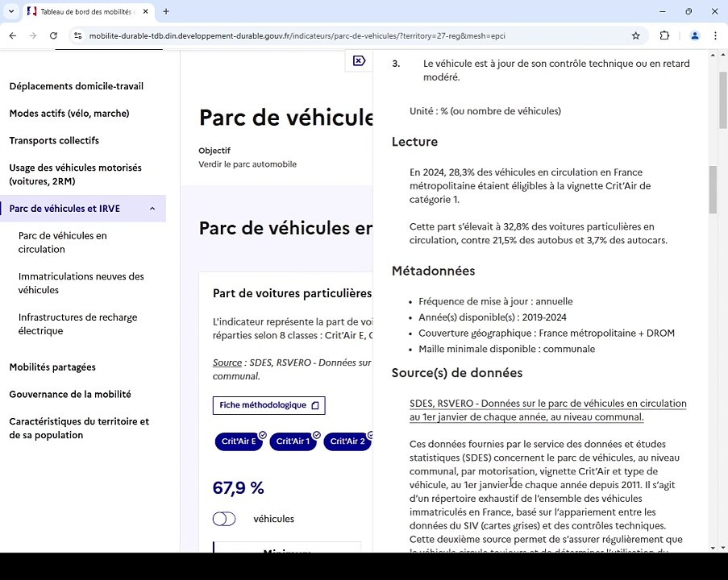Screen dimensions: 728x580
Task: Go to Parc de véhicules en circulation
Action: pyautogui.click(x=63, y=242)
